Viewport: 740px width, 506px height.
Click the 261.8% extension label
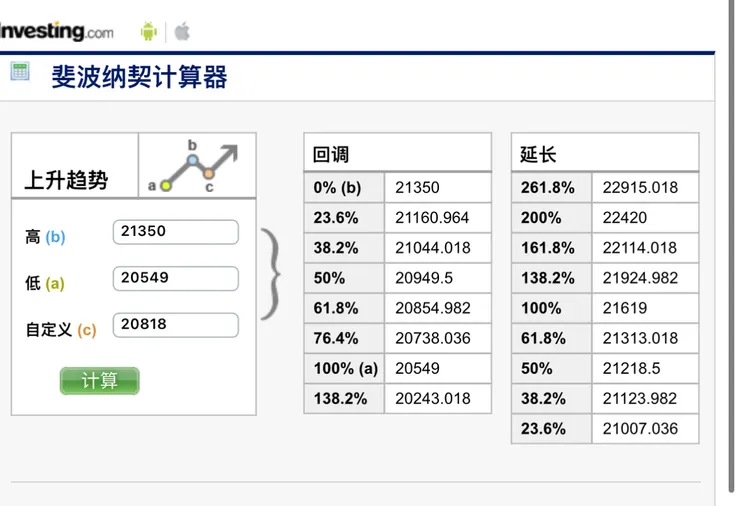coord(547,187)
